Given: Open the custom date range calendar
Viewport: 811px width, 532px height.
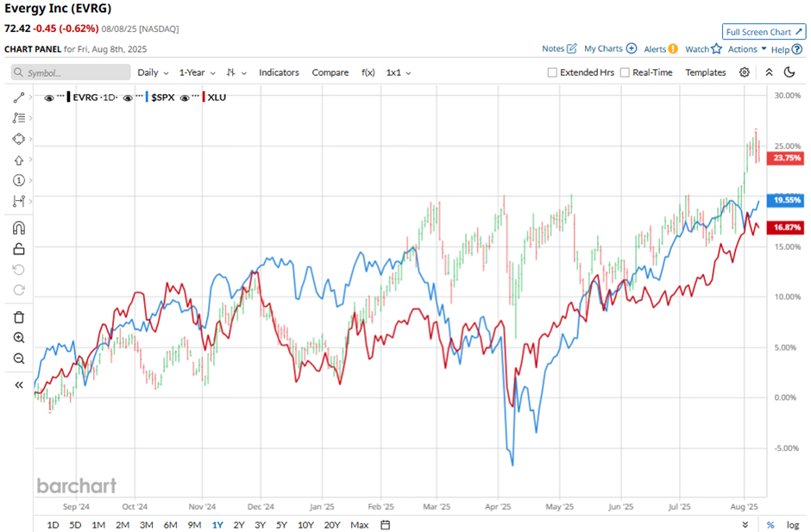Looking at the screenshot, I should [x=386, y=525].
